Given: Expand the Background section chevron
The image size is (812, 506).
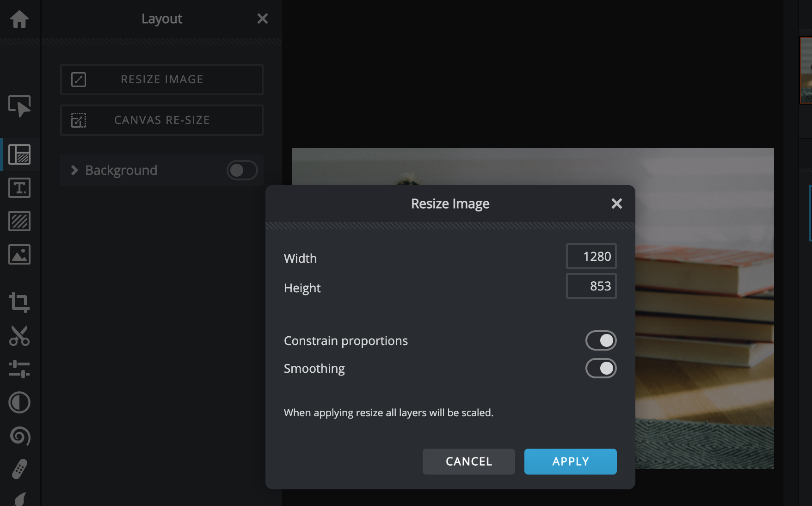Looking at the screenshot, I should 74,170.
